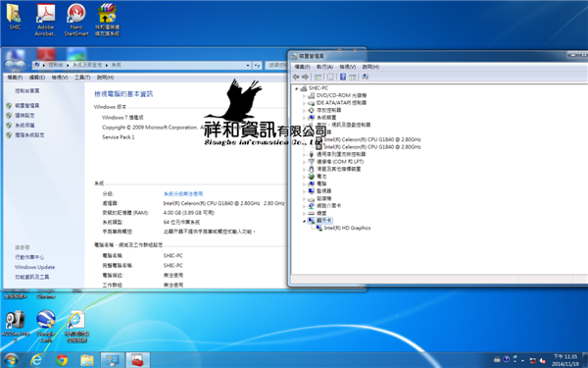588x368 pixels.
Task: Launch ACDSee Pro from the desktop
Action: [16, 326]
